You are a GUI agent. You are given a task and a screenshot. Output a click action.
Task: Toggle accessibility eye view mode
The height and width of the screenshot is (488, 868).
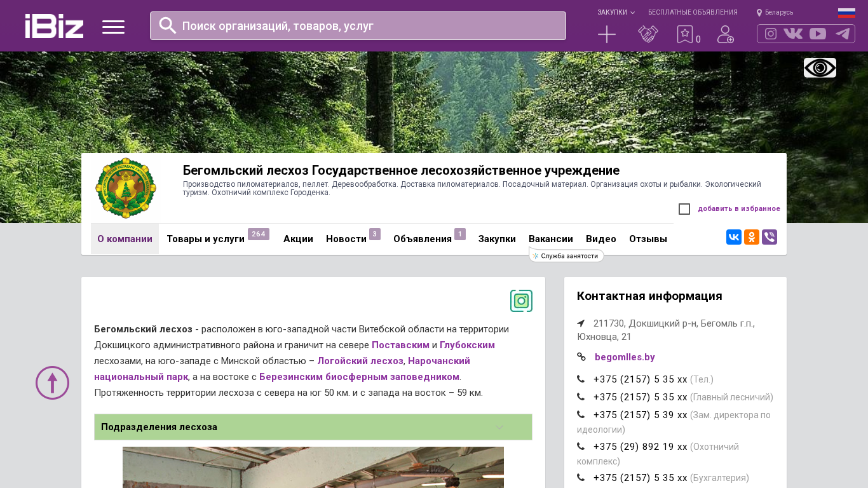coord(820,68)
